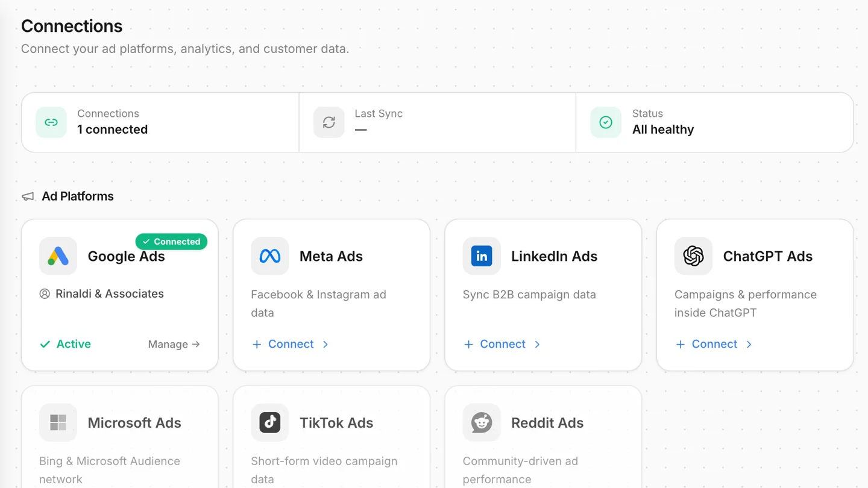Click the Meta Ads infinity logo icon
The image size is (868, 488).
point(270,256)
